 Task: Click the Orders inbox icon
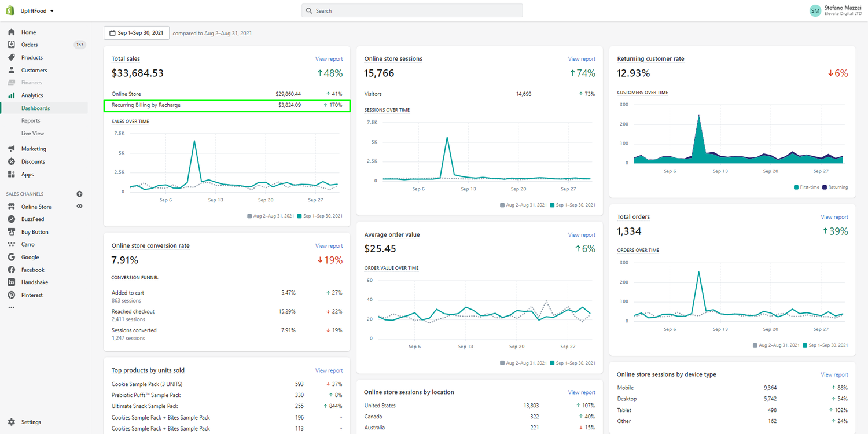point(12,45)
